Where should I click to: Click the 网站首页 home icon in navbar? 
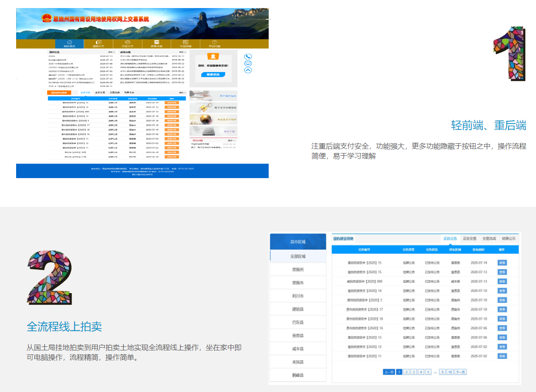coord(69,43)
